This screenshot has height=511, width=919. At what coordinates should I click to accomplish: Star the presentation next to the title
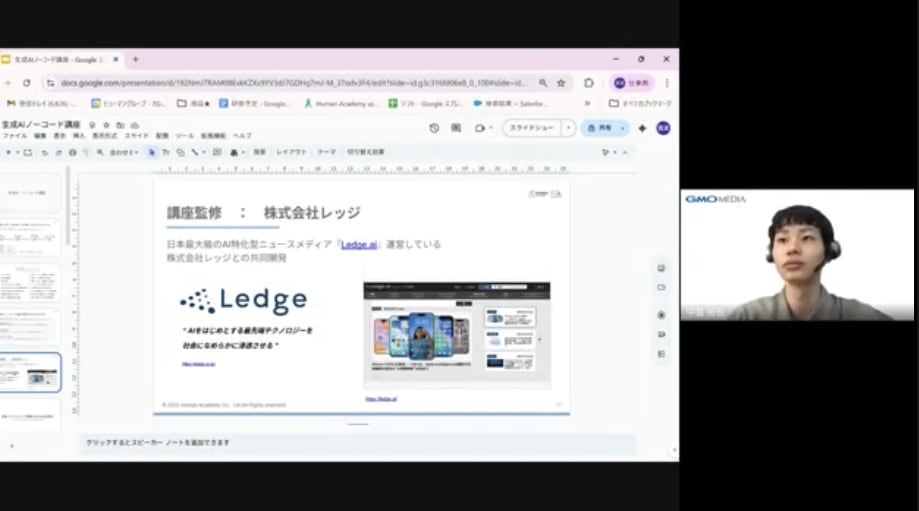tap(106, 125)
